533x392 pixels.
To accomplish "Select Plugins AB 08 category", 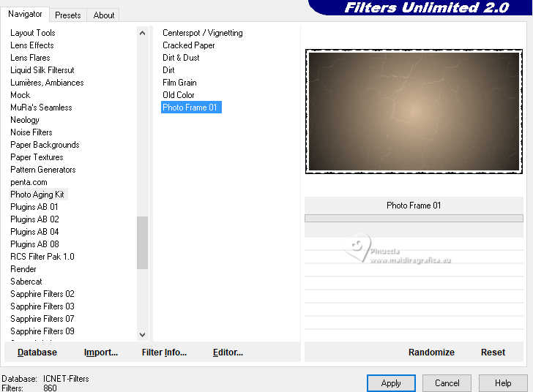I will (34, 244).
